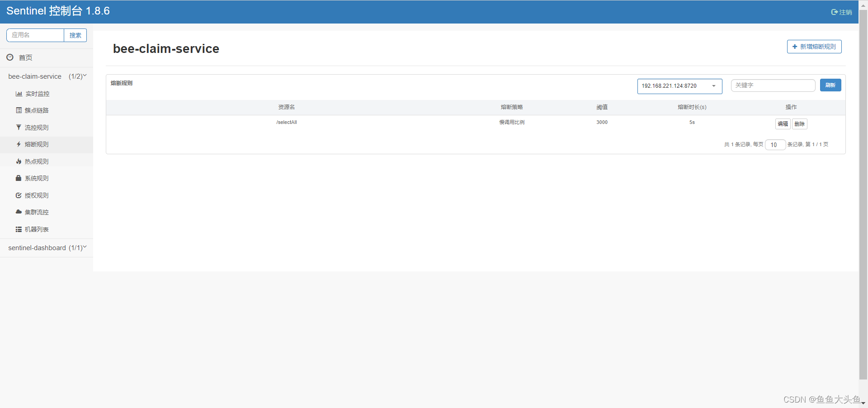This screenshot has width=868, height=408.
Task: Open the machine selector showing 192.168.221.124:8720
Action: click(x=679, y=86)
